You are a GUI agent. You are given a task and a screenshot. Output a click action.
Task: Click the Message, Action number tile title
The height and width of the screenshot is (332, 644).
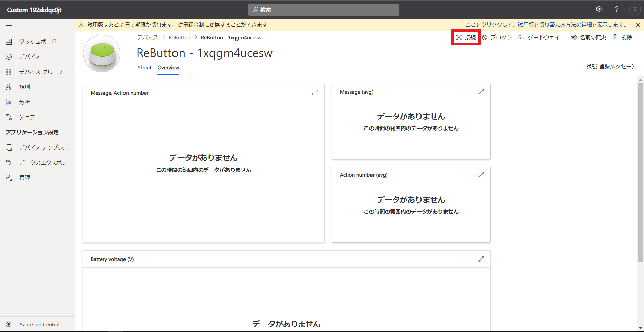pyautogui.click(x=119, y=93)
